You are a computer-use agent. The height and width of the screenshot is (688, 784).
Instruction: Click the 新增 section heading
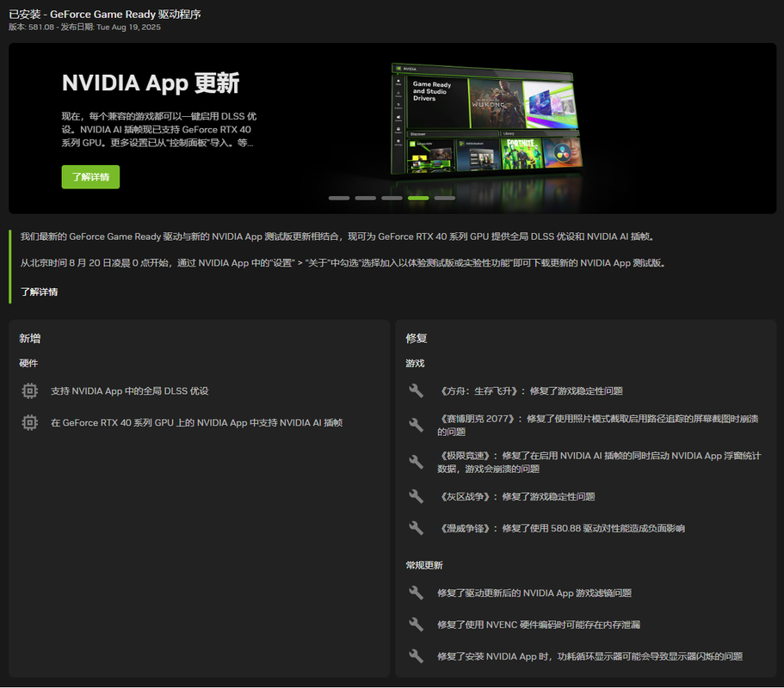30,338
